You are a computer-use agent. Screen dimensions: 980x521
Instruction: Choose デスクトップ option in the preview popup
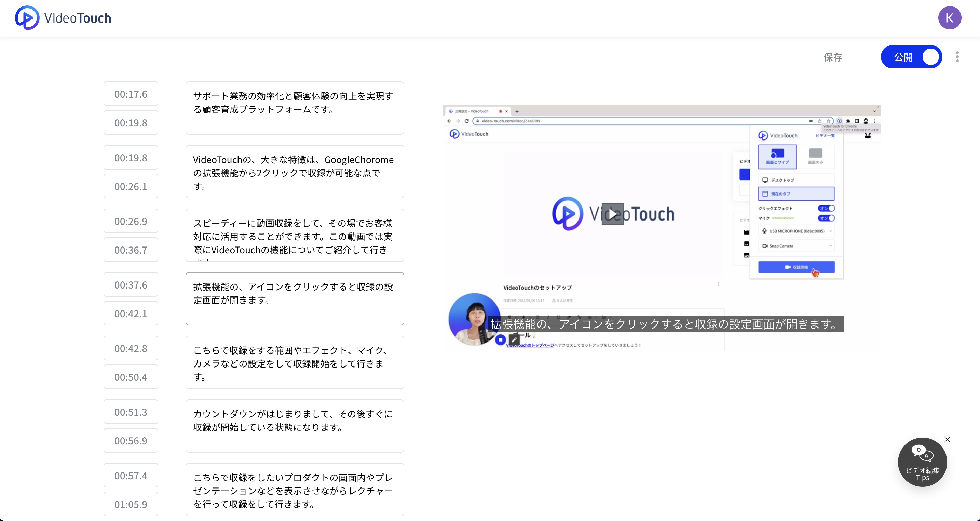(x=796, y=180)
